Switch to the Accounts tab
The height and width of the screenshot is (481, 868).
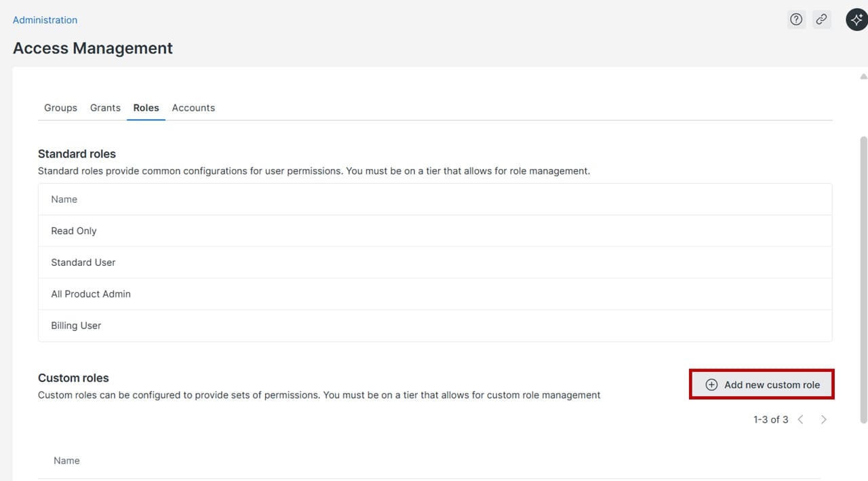pos(193,108)
